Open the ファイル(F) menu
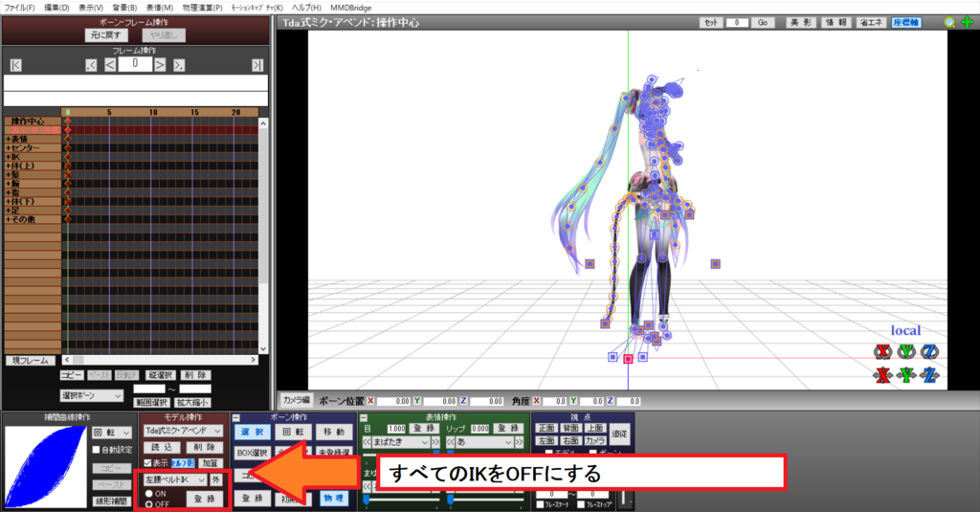This screenshot has height=512, width=980. pyautogui.click(x=19, y=8)
